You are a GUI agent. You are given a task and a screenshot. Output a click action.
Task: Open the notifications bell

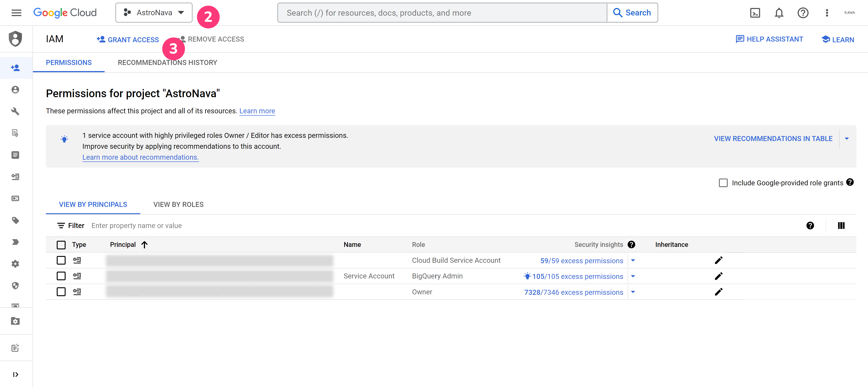779,13
